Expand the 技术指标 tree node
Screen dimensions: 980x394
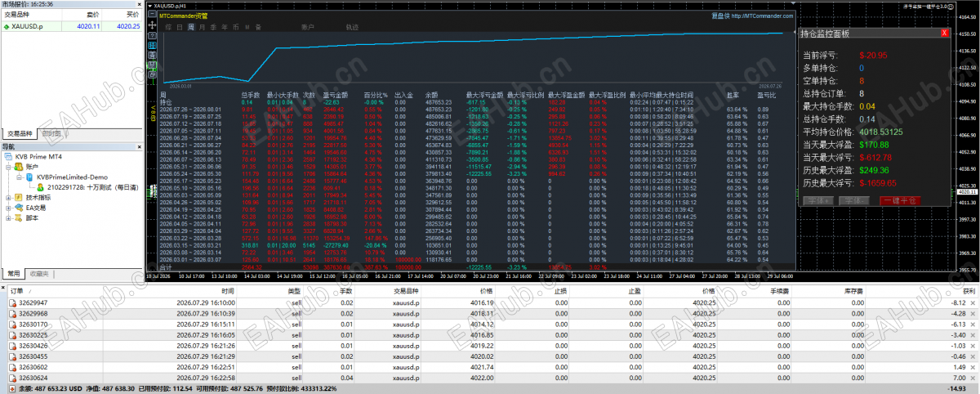click(x=8, y=198)
